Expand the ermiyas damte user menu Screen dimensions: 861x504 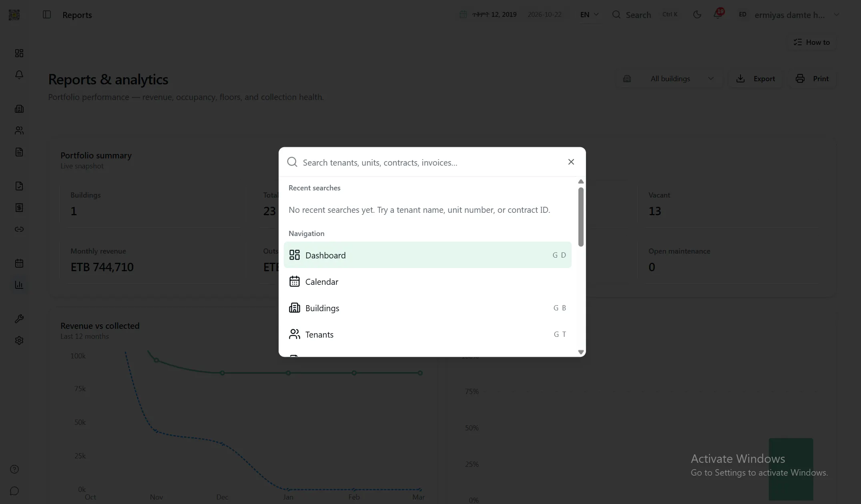(x=789, y=14)
